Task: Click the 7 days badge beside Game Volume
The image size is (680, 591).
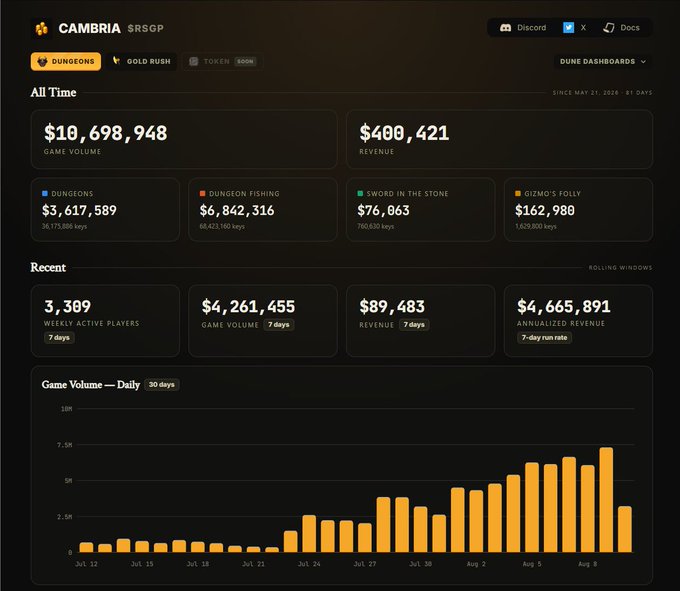Action: [278, 324]
